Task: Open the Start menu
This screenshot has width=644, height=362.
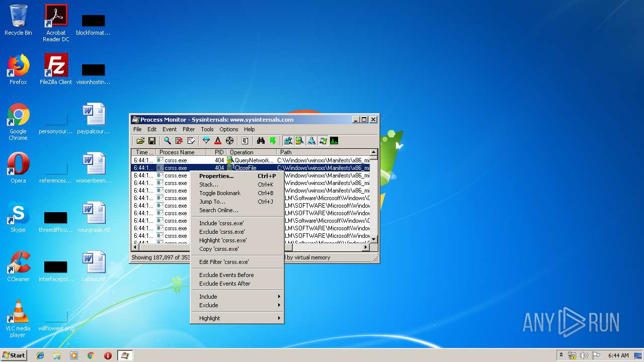Action: [14, 355]
